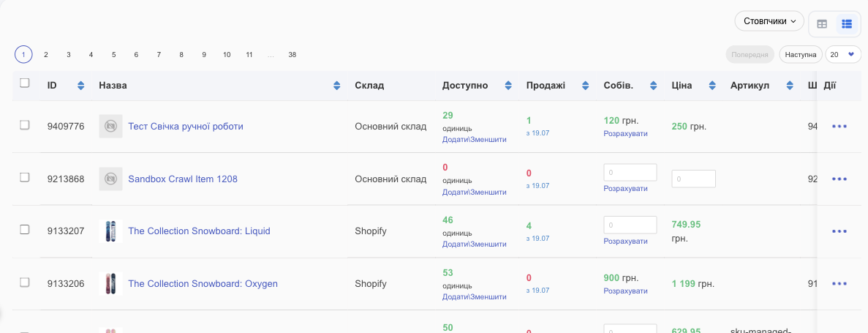868x333 pixels.
Task: Check the row for ID 9213868
Action: coord(24,177)
